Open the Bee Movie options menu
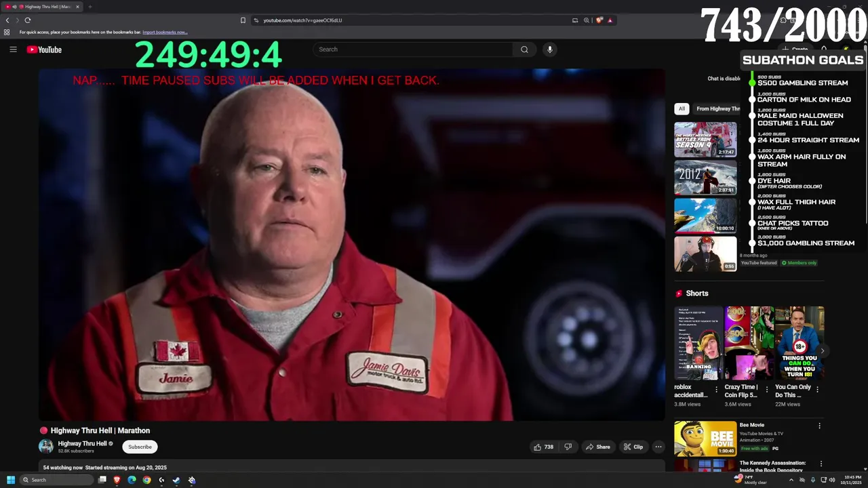 pos(819,426)
